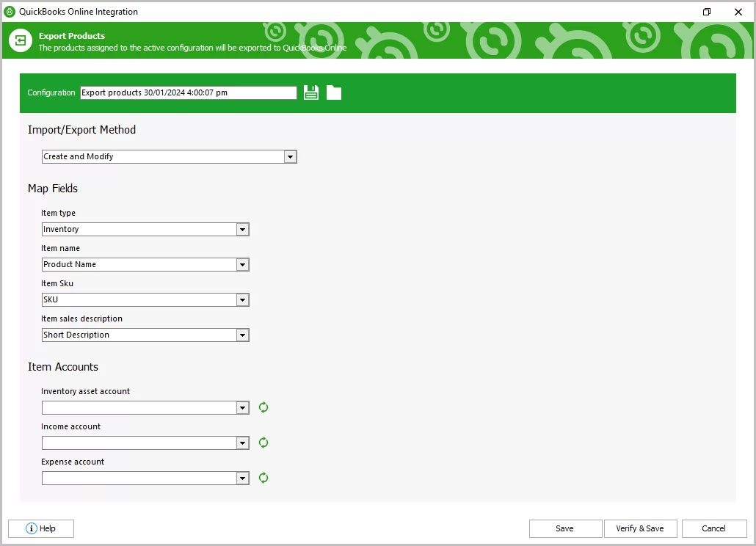Click the Verify & Save button
This screenshot has width=756, height=546.
[x=640, y=528]
